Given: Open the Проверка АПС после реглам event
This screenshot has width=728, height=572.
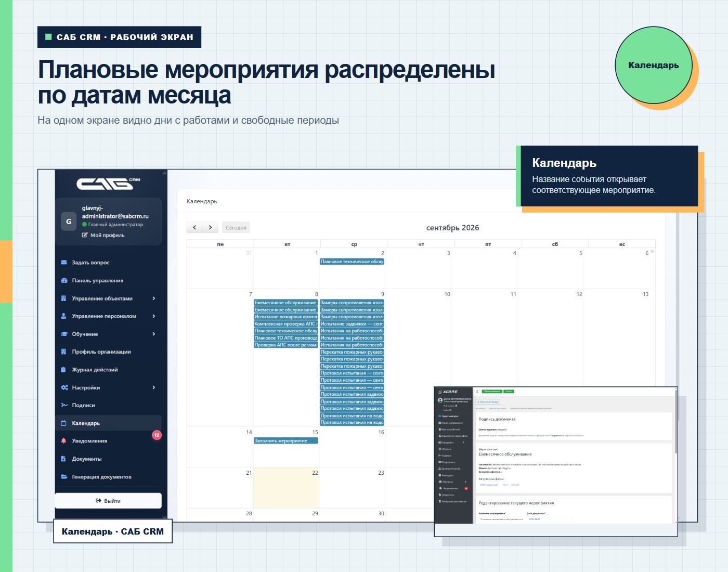Looking at the screenshot, I should tap(285, 345).
